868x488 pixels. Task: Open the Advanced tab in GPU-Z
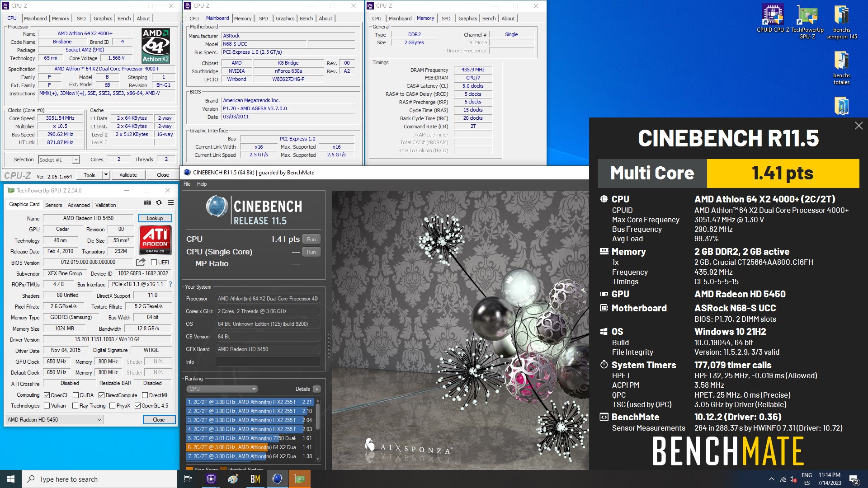pos(79,205)
